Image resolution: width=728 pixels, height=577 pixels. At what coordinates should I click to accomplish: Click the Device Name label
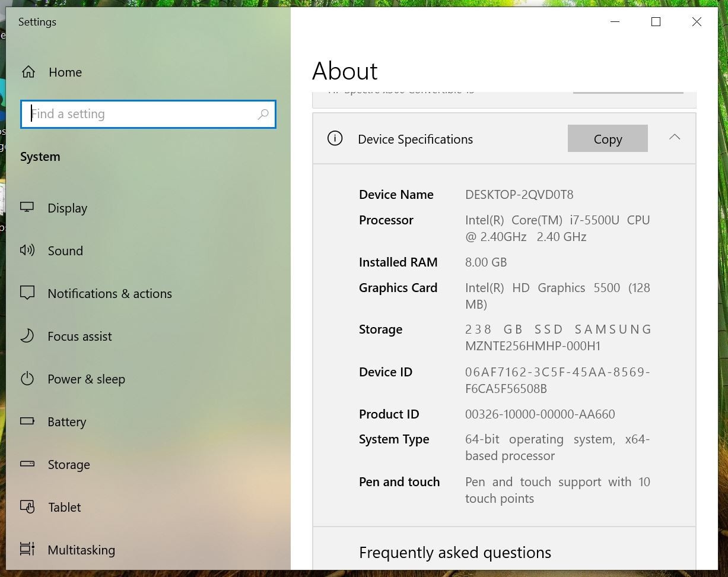396,194
